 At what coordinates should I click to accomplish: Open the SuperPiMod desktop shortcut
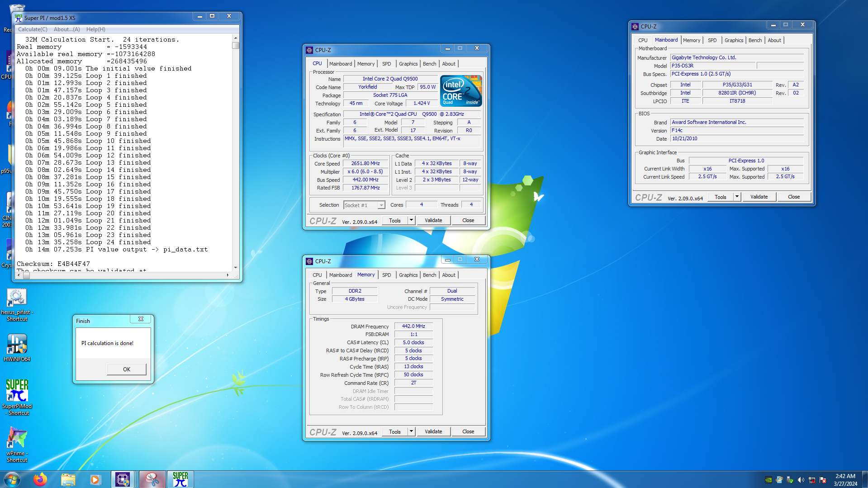pos(17,397)
